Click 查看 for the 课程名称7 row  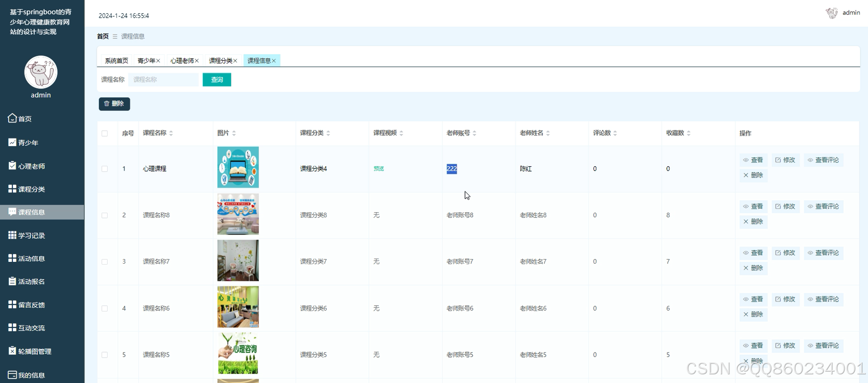[754, 253]
